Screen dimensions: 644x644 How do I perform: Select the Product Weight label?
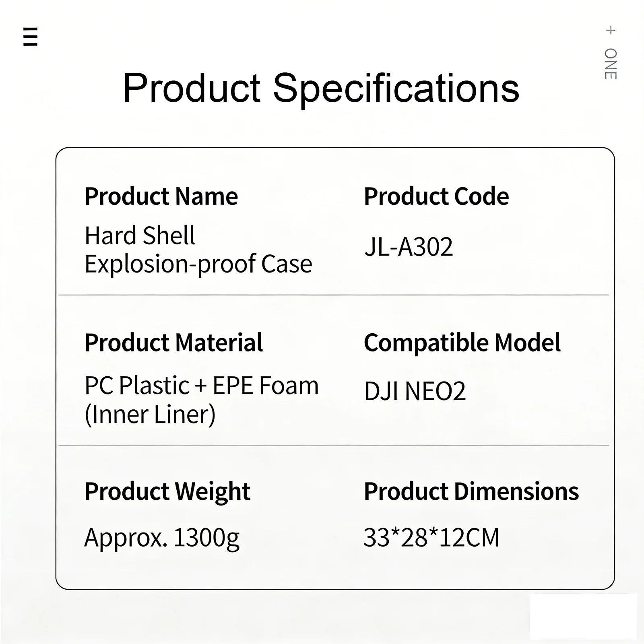coord(167,491)
